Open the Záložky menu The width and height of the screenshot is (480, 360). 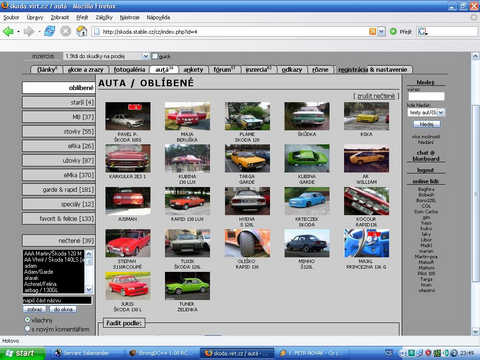pos(104,17)
